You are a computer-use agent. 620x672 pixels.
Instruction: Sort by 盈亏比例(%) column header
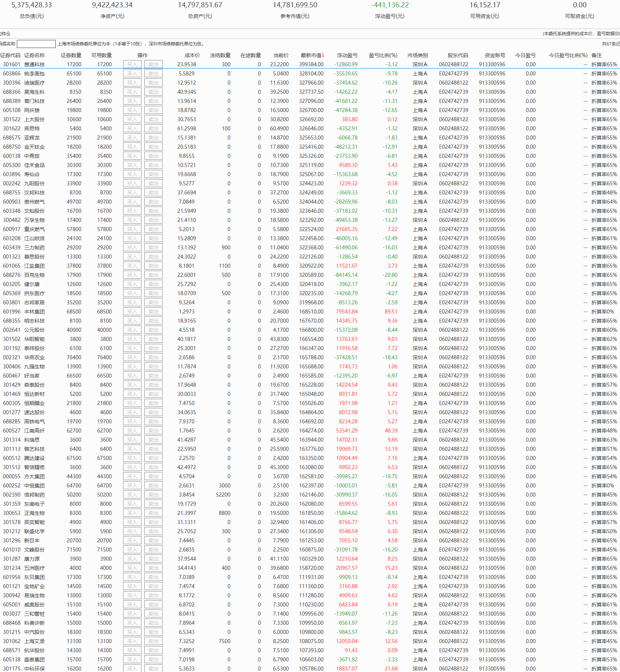coord(383,55)
